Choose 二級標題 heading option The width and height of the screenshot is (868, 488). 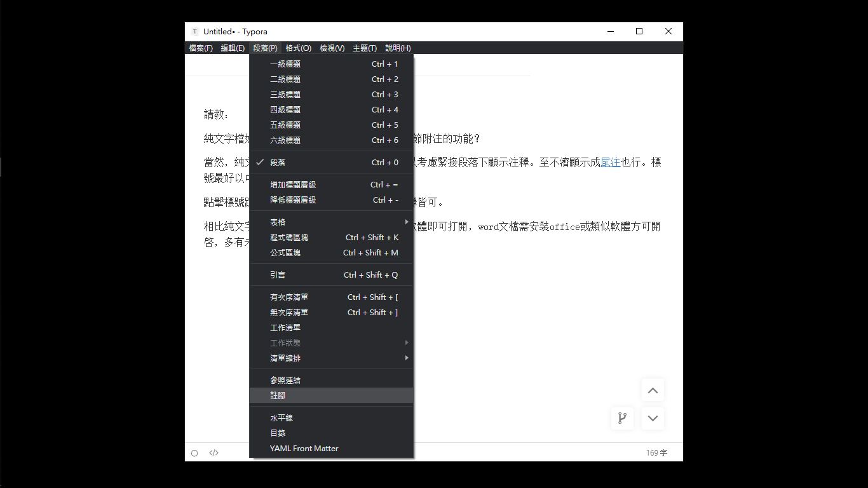tap(331, 79)
